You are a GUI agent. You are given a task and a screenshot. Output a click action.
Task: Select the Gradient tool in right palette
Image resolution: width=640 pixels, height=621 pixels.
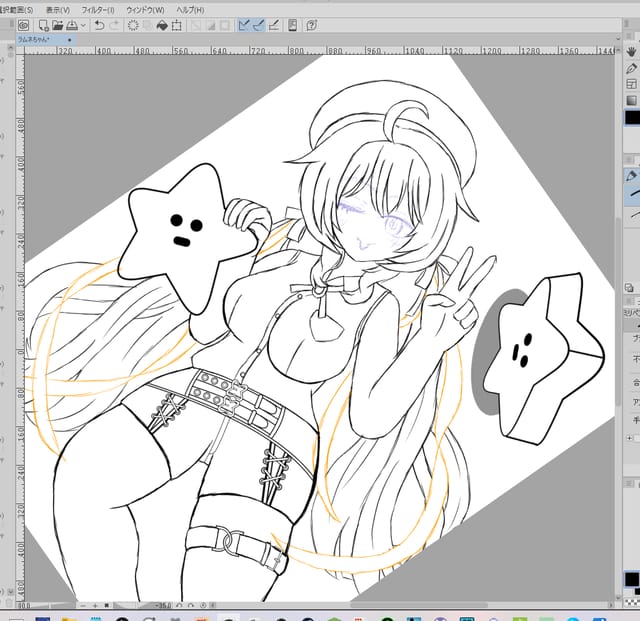(631, 100)
